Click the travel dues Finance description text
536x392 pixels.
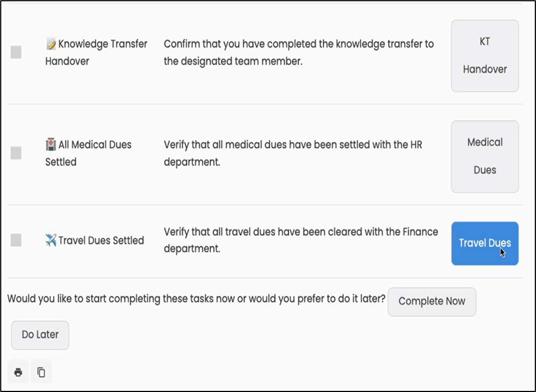(x=301, y=240)
